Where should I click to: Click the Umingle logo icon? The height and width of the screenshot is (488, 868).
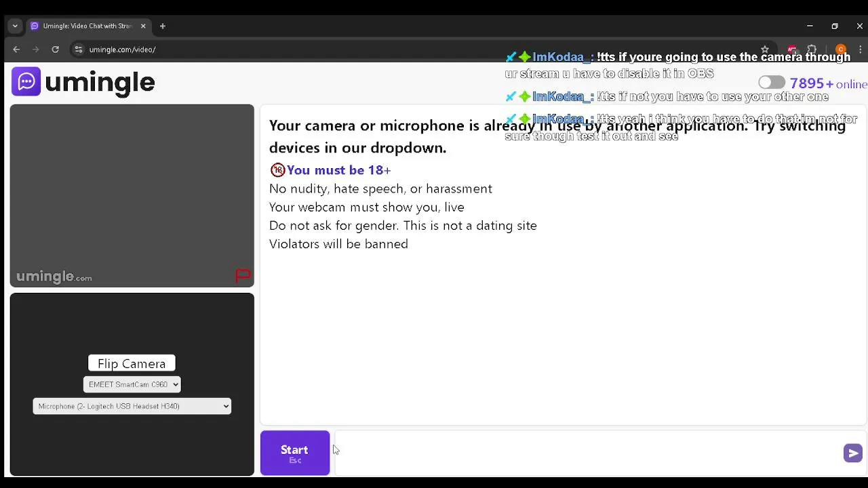pyautogui.click(x=26, y=82)
